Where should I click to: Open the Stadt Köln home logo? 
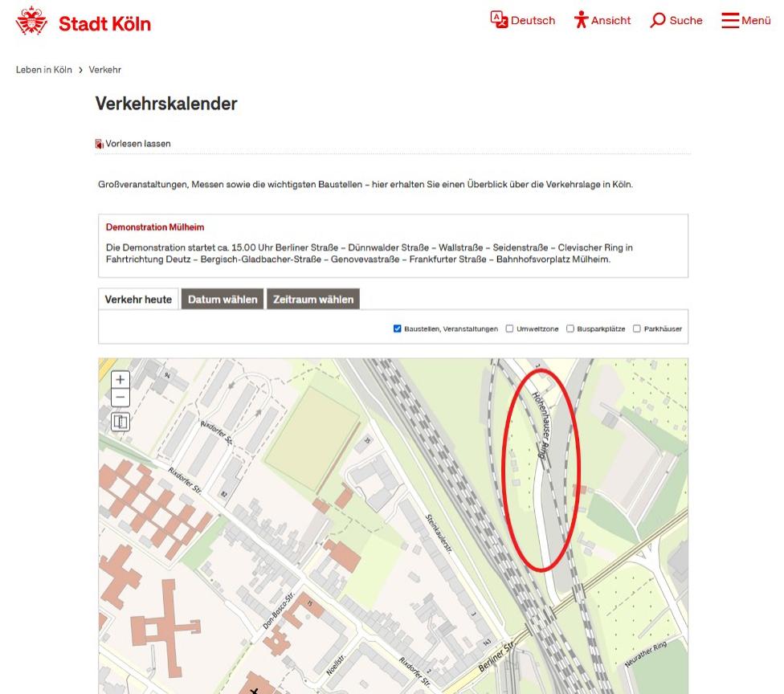(83, 22)
